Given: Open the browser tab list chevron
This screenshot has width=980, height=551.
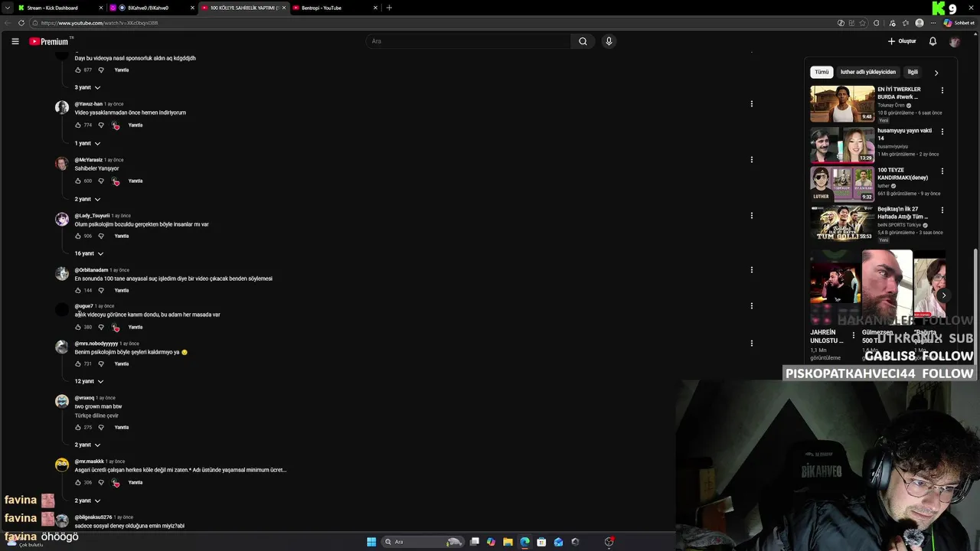Looking at the screenshot, I should (8, 8).
